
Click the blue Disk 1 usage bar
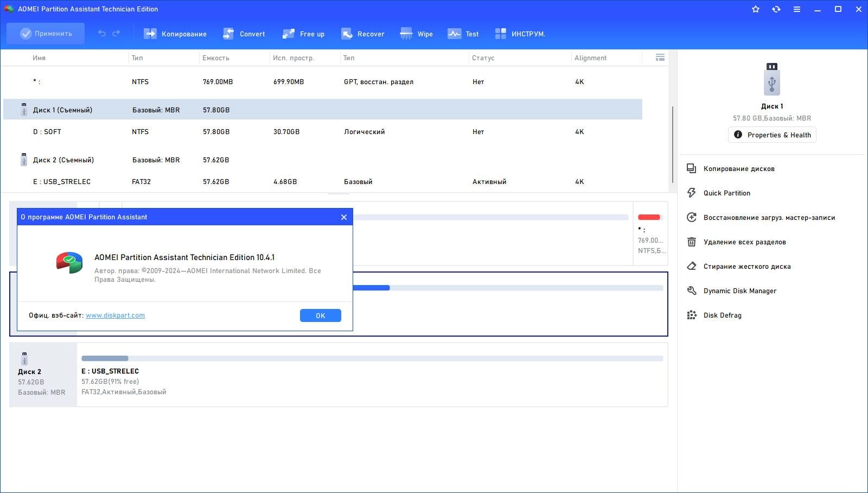pyautogui.click(x=371, y=288)
